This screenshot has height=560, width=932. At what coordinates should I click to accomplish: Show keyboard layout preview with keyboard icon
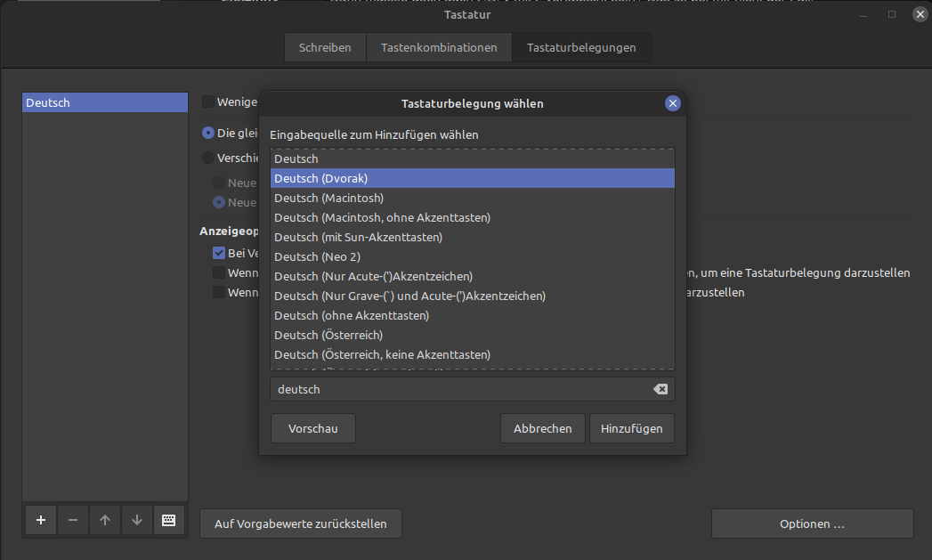(169, 520)
